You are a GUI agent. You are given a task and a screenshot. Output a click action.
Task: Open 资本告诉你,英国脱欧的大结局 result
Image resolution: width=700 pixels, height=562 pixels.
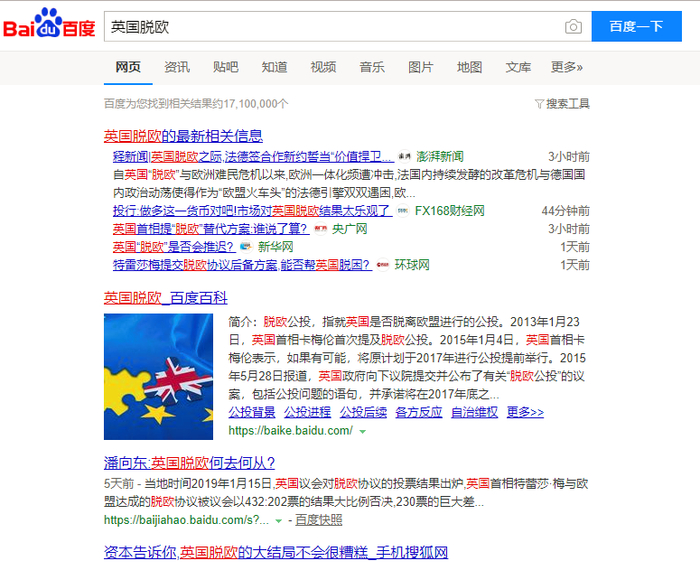pyautogui.click(x=276, y=553)
